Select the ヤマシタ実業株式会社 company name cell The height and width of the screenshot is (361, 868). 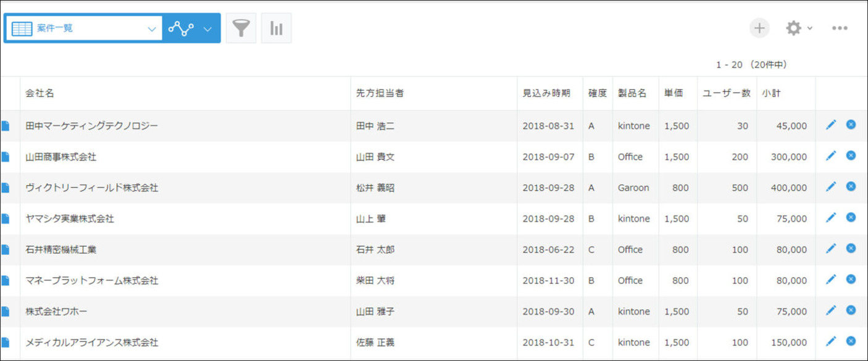[x=185, y=218]
